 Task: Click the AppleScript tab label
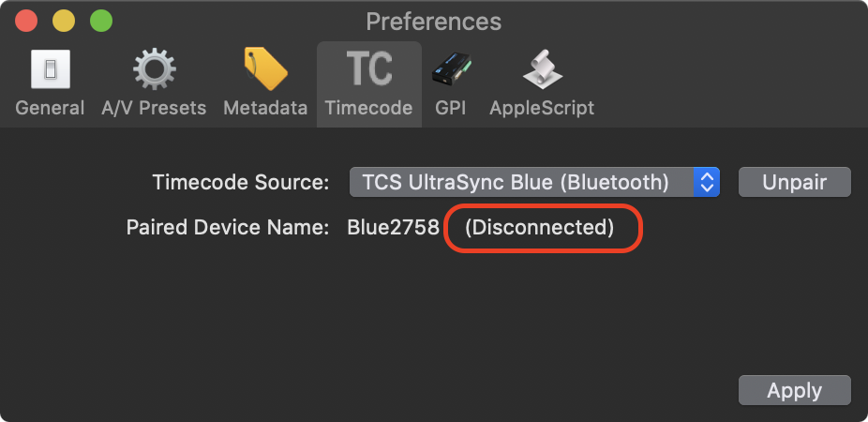(x=542, y=108)
